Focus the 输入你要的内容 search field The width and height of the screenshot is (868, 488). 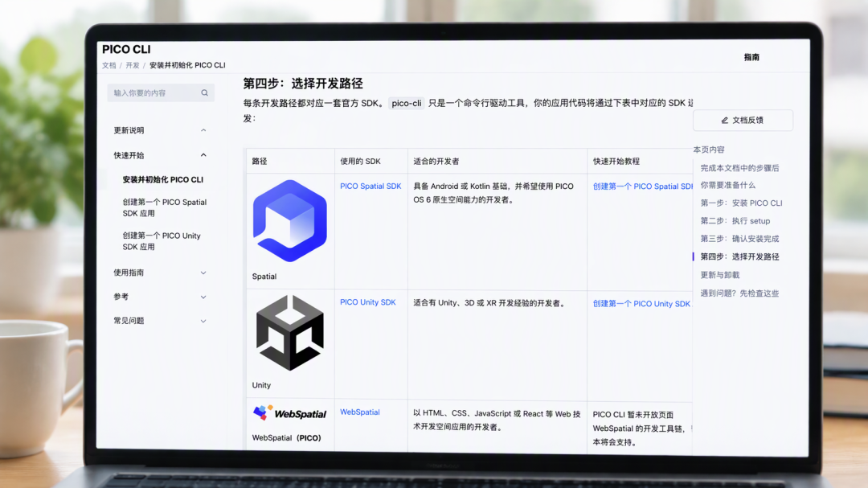pos(161,93)
